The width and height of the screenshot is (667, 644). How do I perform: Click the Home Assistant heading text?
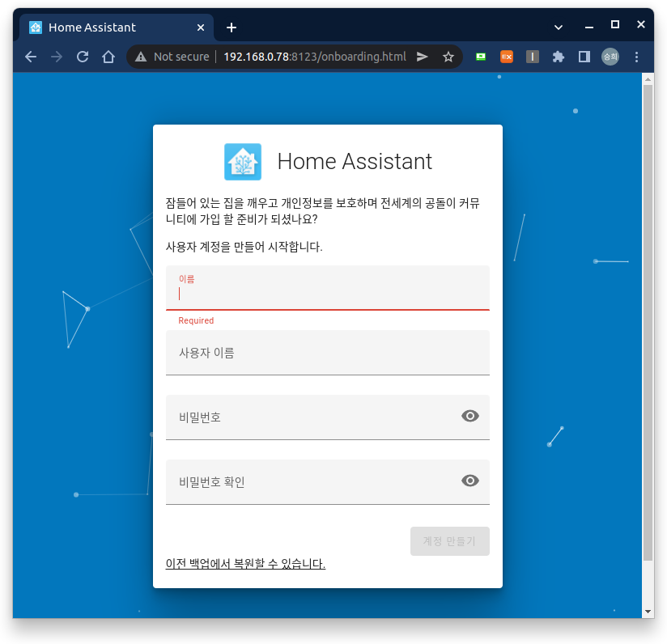click(x=355, y=162)
